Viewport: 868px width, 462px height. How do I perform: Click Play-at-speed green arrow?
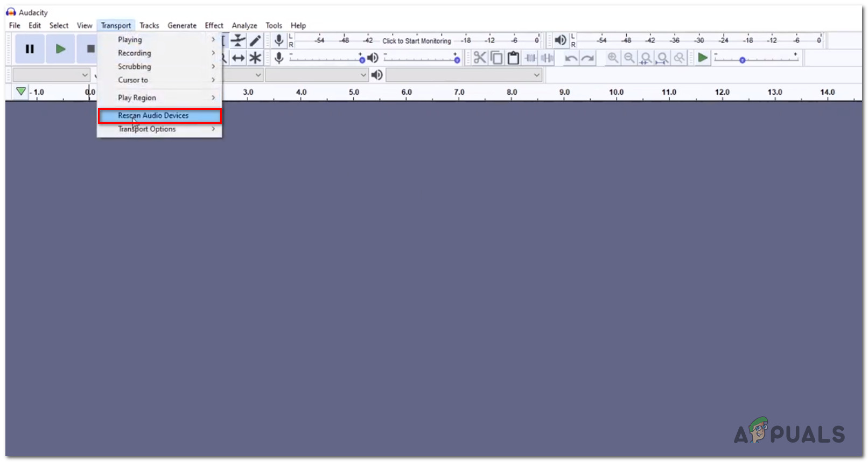pos(703,58)
